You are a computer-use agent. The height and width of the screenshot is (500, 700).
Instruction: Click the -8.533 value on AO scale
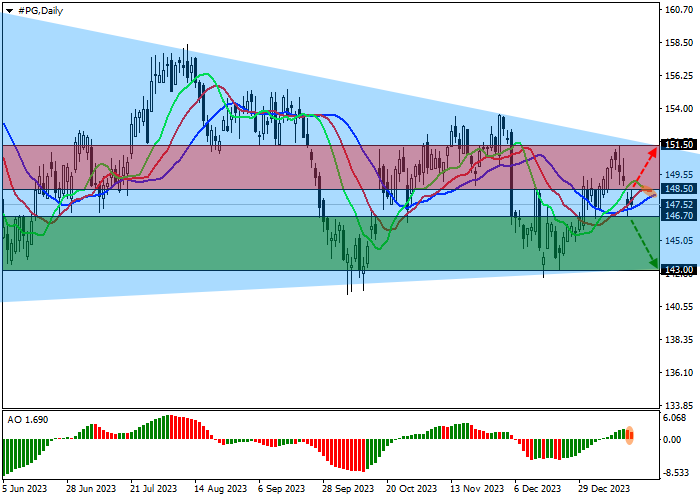pyautogui.click(x=676, y=472)
